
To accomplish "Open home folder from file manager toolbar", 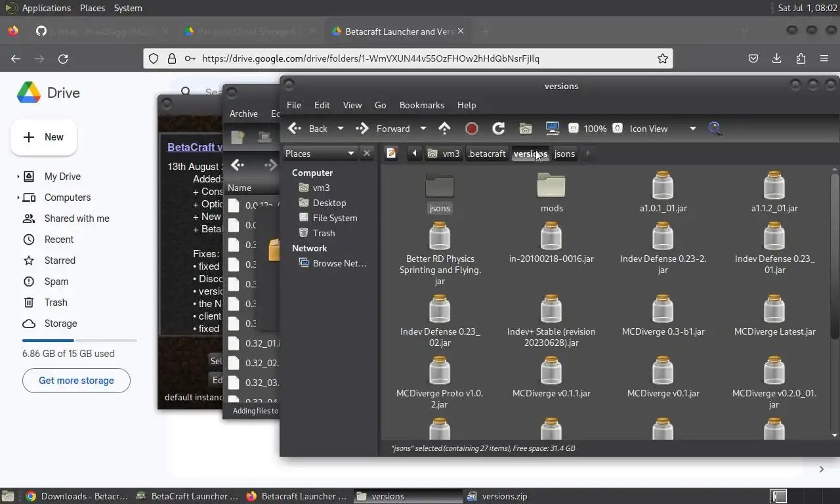I will (x=525, y=129).
